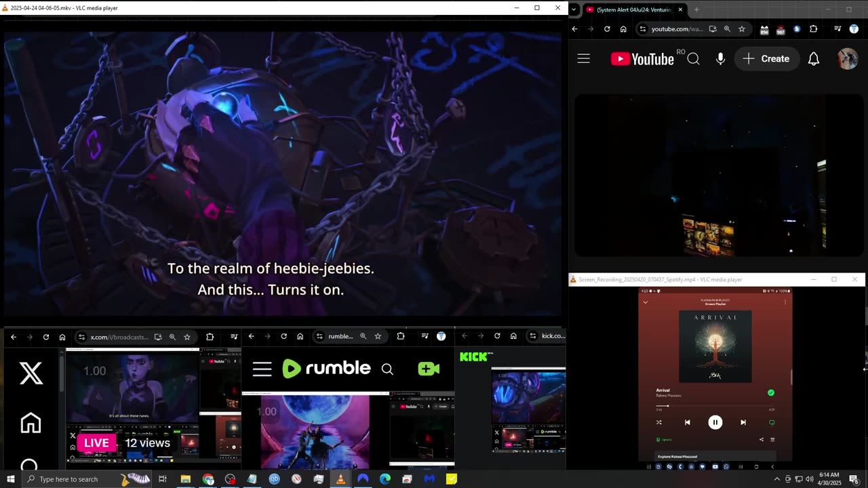Image resolution: width=868 pixels, height=488 pixels.
Task: Pause playback in the Spotify recording
Action: click(x=715, y=422)
